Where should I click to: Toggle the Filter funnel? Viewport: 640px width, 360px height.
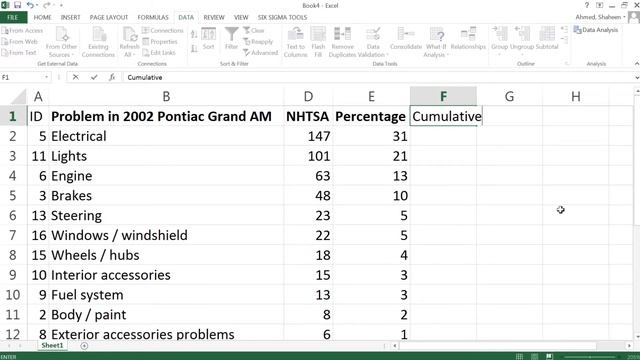tap(231, 39)
